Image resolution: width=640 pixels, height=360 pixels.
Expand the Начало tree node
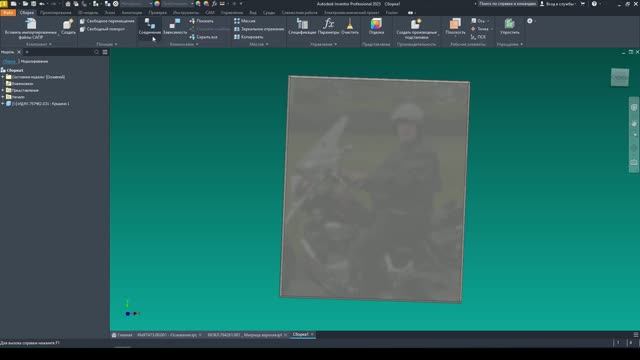(3, 97)
